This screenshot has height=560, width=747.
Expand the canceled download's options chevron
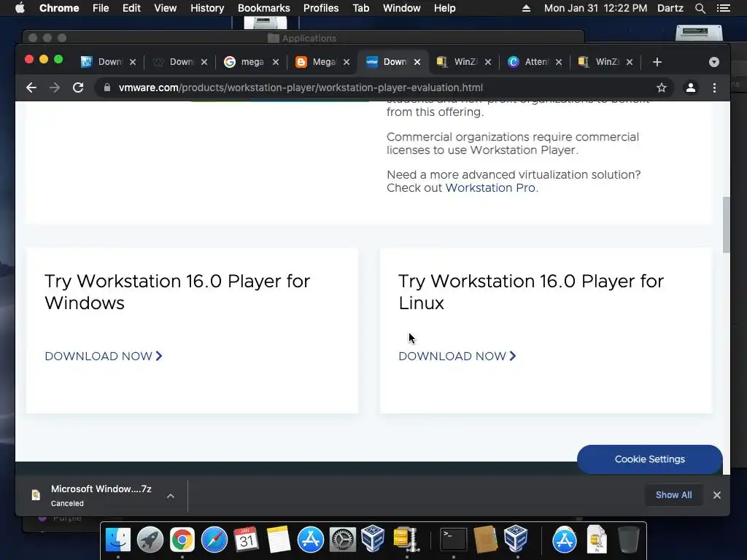point(171,496)
